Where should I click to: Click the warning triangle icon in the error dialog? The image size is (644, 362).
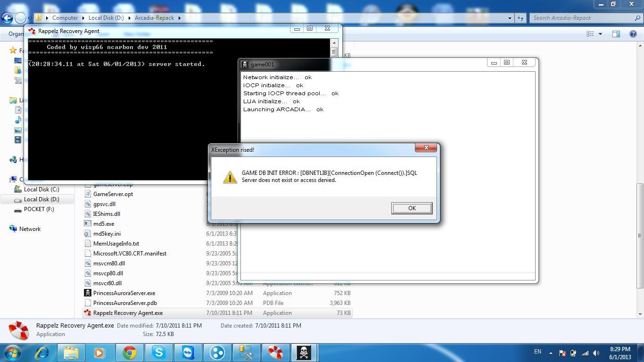tap(230, 177)
